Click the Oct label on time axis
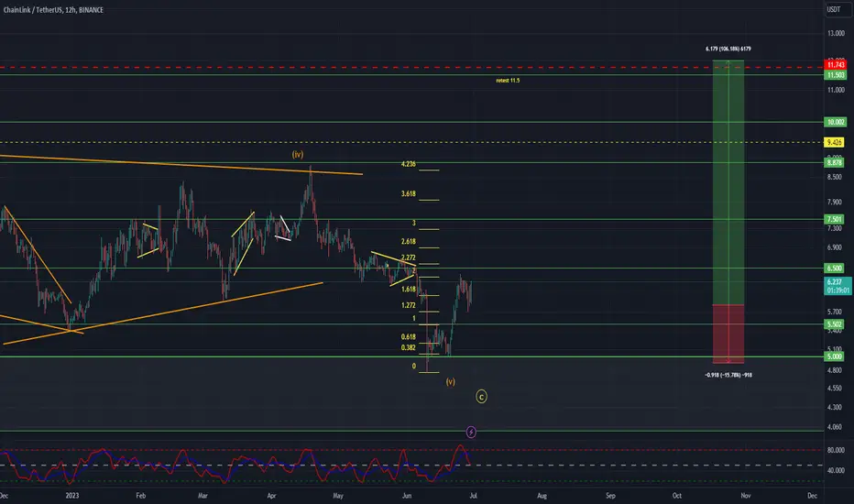The height and width of the screenshot is (504, 854). coord(676,495)
